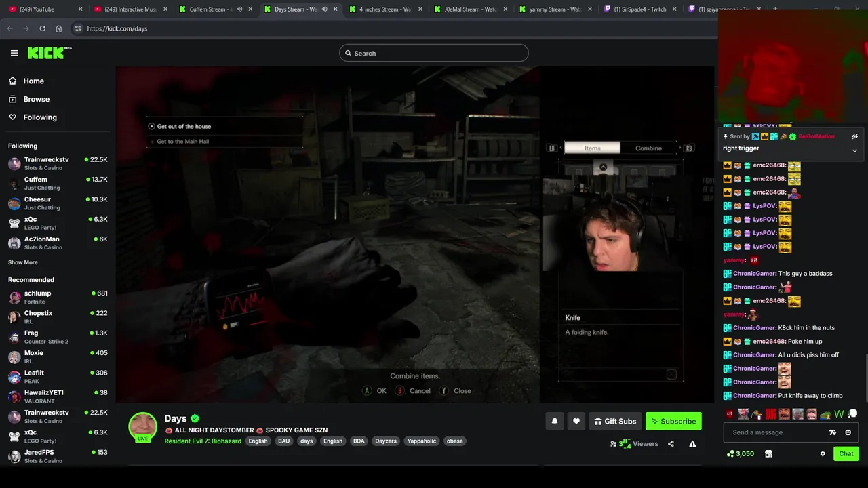Image resolution: width=868 pixels, height=488 pixels.
Task: Reload the page
Action: click(x=42, y=28)
